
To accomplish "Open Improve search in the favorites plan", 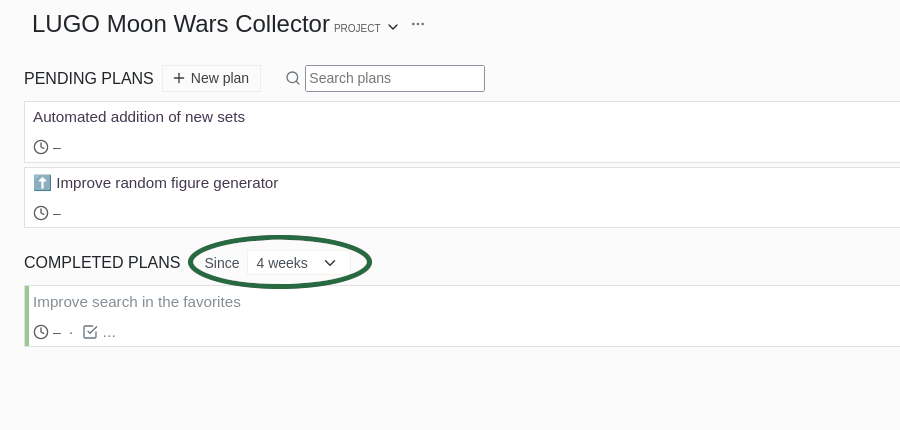I will 137,302.
